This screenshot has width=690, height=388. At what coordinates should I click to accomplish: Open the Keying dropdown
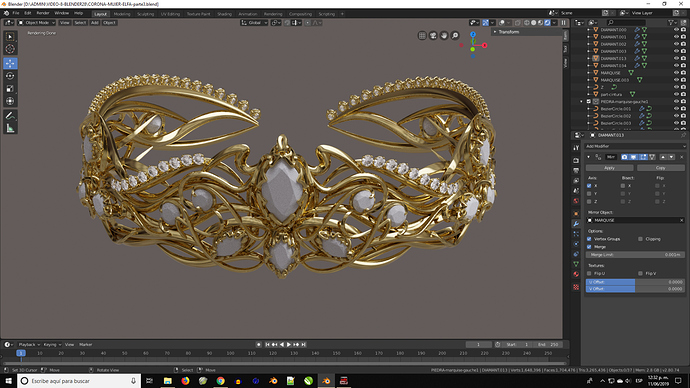point(51,344)
